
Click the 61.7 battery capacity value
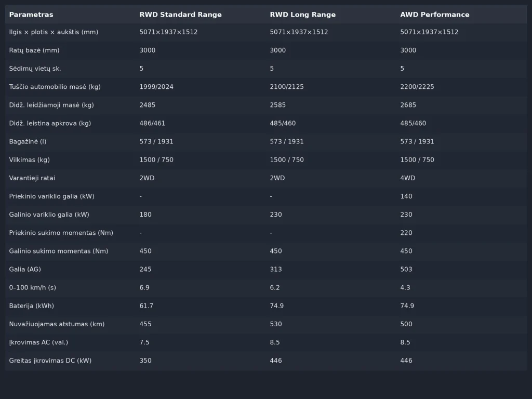147,306
